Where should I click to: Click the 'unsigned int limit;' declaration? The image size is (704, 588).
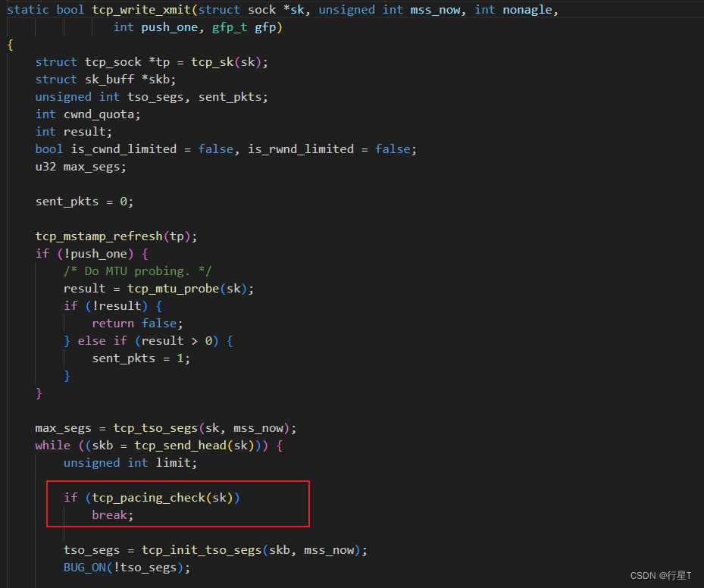pos(130,463)
